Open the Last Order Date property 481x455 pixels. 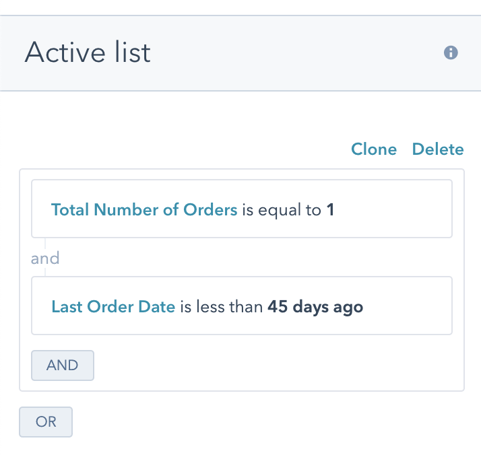(x=113, y=307)
